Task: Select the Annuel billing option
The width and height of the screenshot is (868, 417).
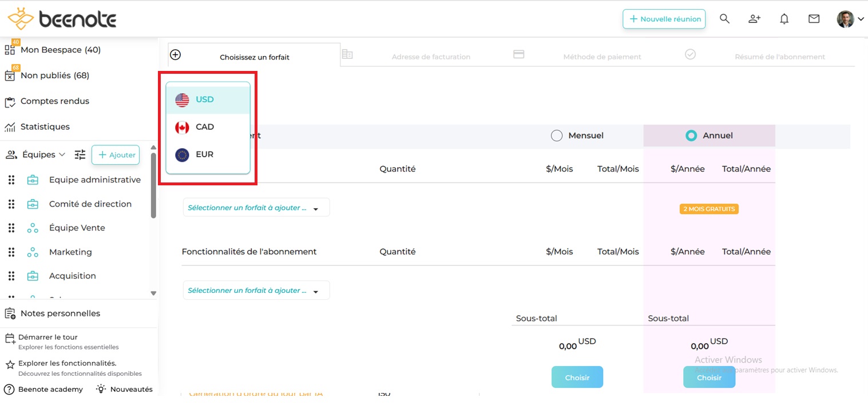Action: [691, 136]
